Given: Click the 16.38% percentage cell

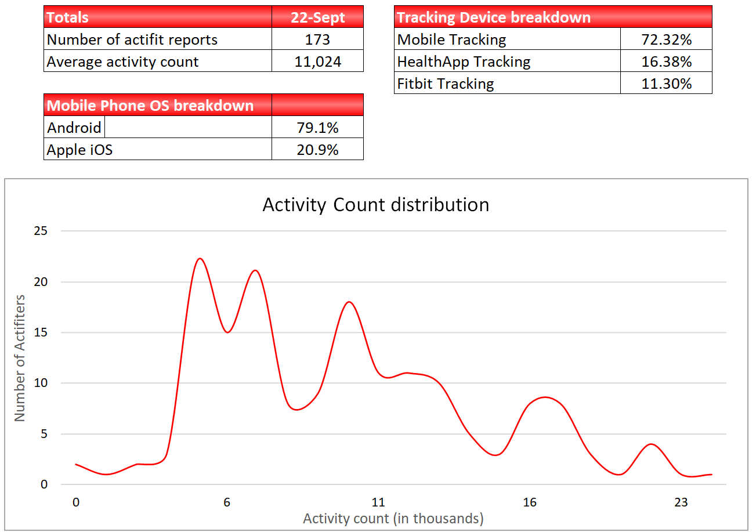Looking at the screenshot, I should 666,61.
